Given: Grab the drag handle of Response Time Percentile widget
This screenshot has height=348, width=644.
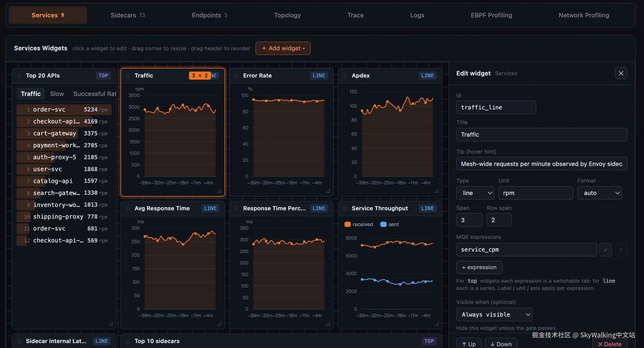Looking at the screenshot, I should coord(236,208).
